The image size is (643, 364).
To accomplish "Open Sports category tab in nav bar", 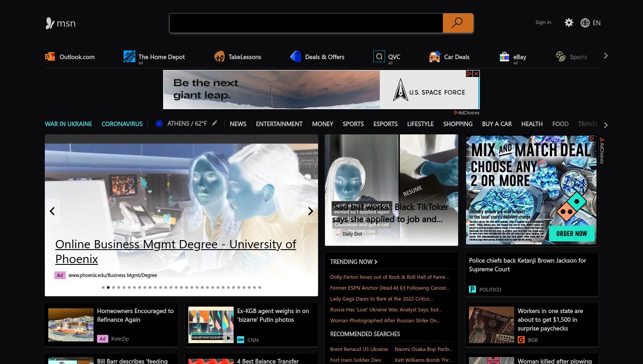I will (x=353, y=124).
